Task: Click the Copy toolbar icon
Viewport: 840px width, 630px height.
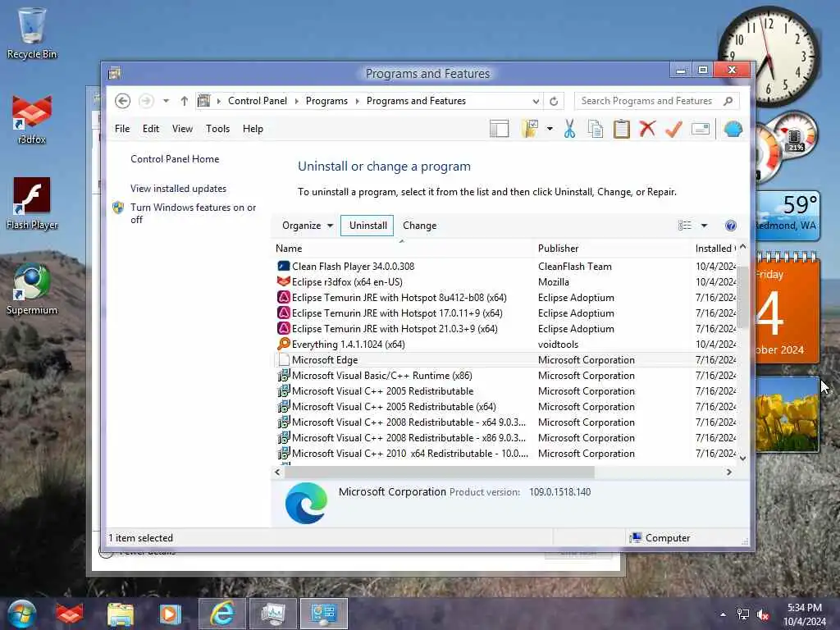Action: (x=596, y=129)
